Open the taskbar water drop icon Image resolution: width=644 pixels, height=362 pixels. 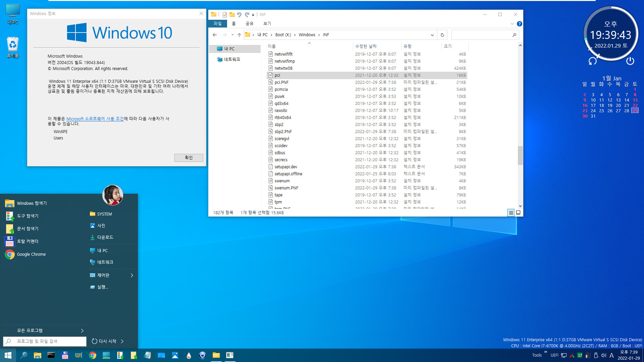(189, 355)
